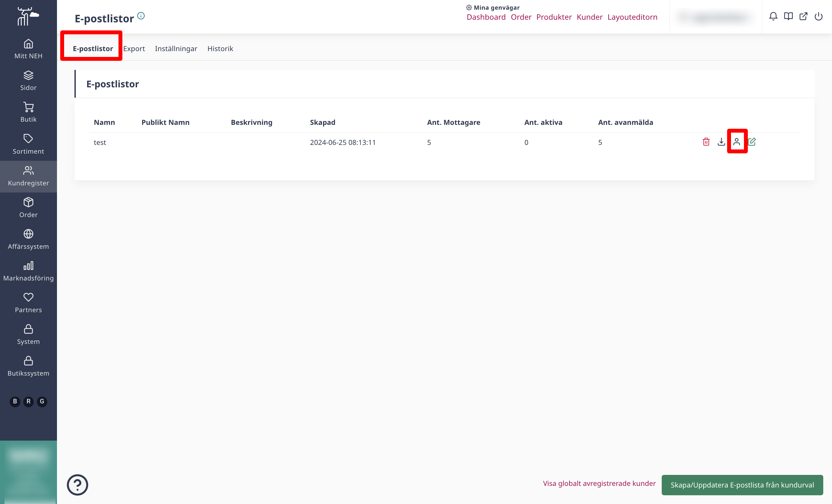Open the Marknadsföring chart section

point(28,271)
